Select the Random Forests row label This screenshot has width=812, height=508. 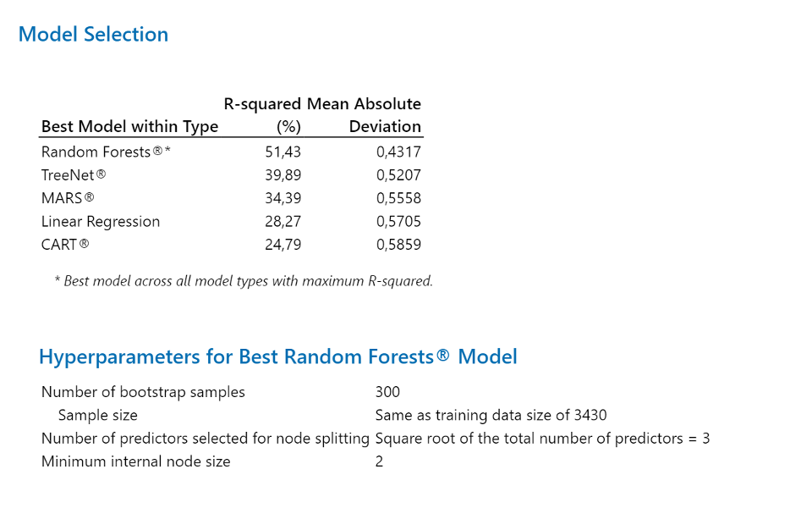tap(107, 152)
